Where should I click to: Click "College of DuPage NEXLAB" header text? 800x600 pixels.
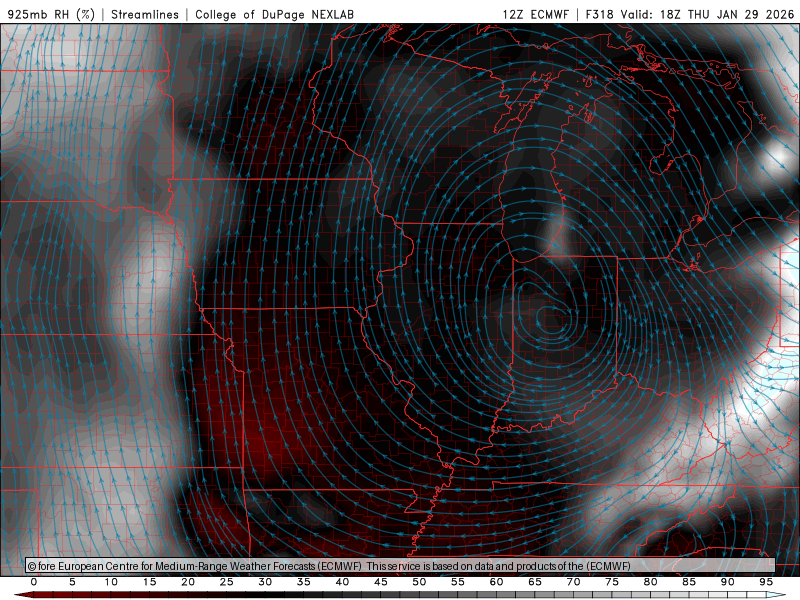click(274, 14)
